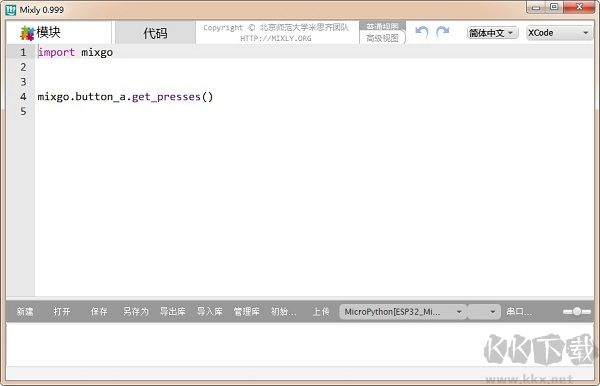Click the 打开 open button
This screenshot has height=386, width=600.
pyautogui.click(x=62, y=312)
